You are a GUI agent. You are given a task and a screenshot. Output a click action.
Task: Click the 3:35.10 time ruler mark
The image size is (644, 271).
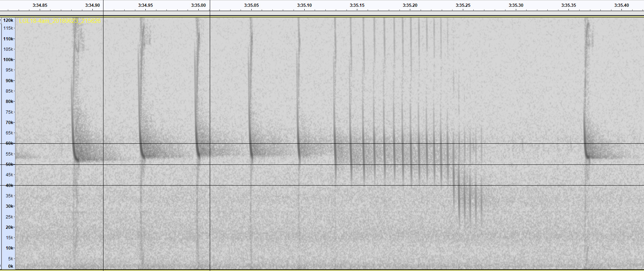[x=305, y=5]
